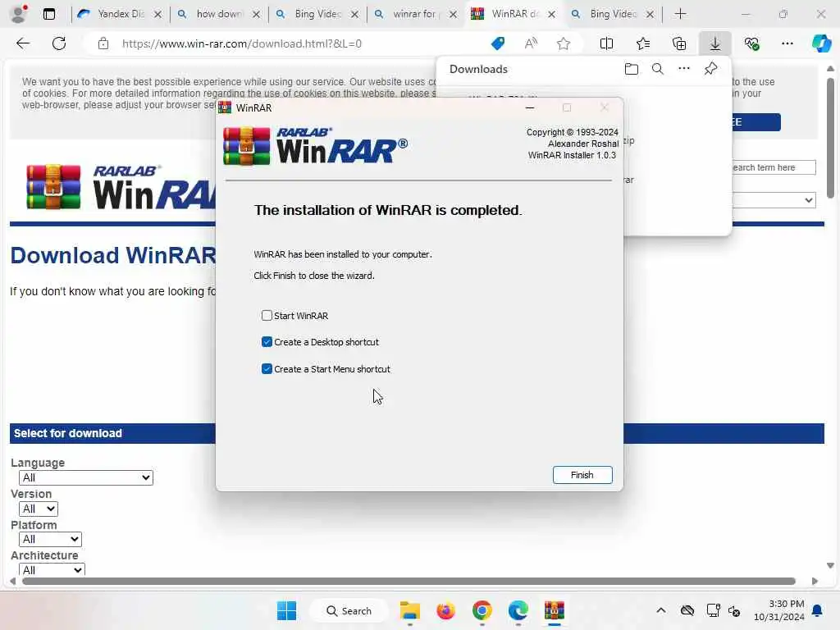Switch to Yandex Disk tab

tap(120, 14)
